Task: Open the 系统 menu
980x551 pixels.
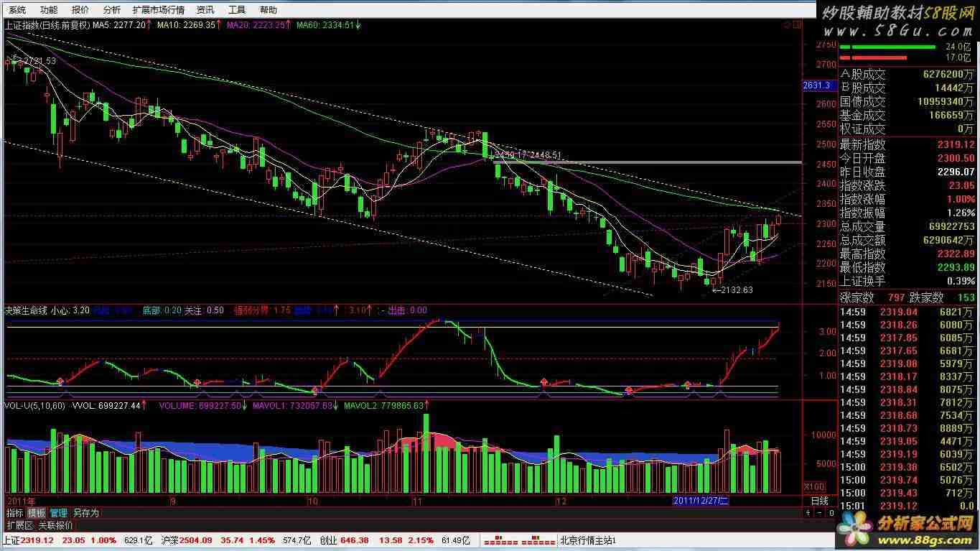Action: click(x=17, y=9)
